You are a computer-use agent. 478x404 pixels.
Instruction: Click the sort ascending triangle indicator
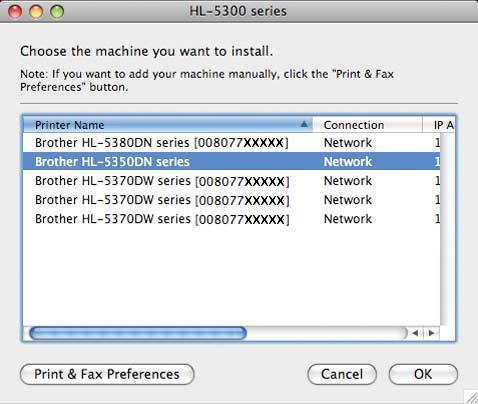tap(304, 124)
